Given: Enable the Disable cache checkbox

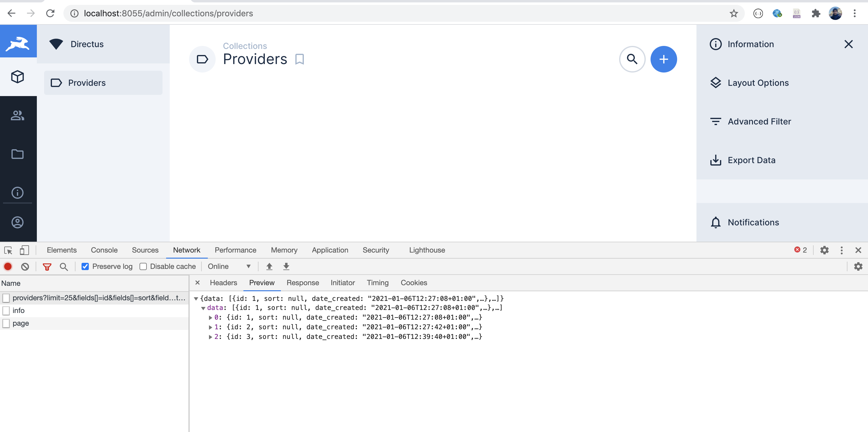Looking at the screenshot, I should 143,266.
